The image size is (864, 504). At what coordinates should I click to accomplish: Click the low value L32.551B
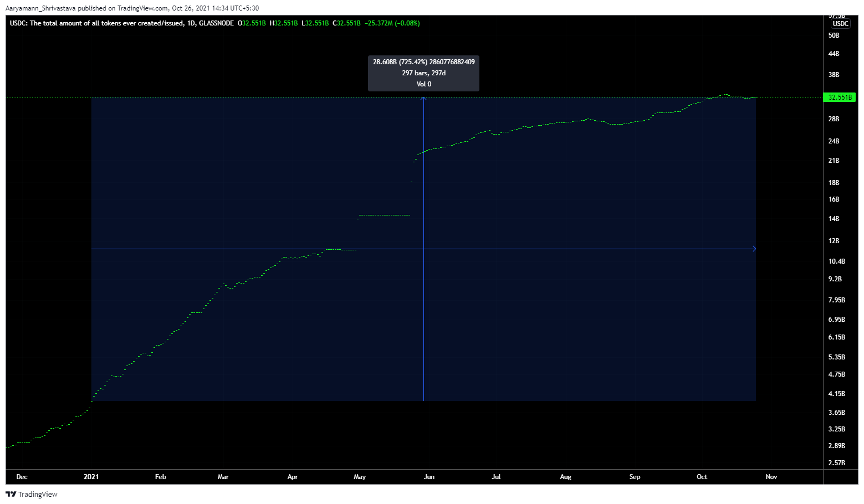(315, 23)
